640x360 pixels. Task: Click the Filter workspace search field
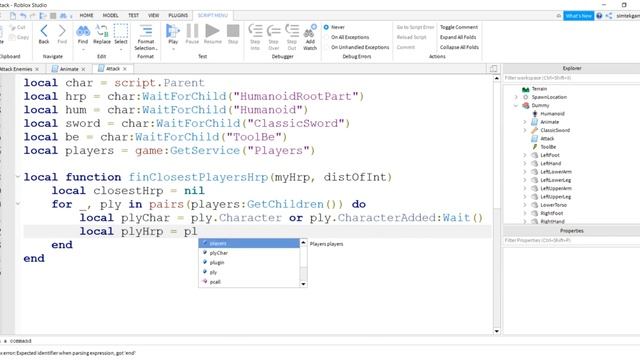571,78
